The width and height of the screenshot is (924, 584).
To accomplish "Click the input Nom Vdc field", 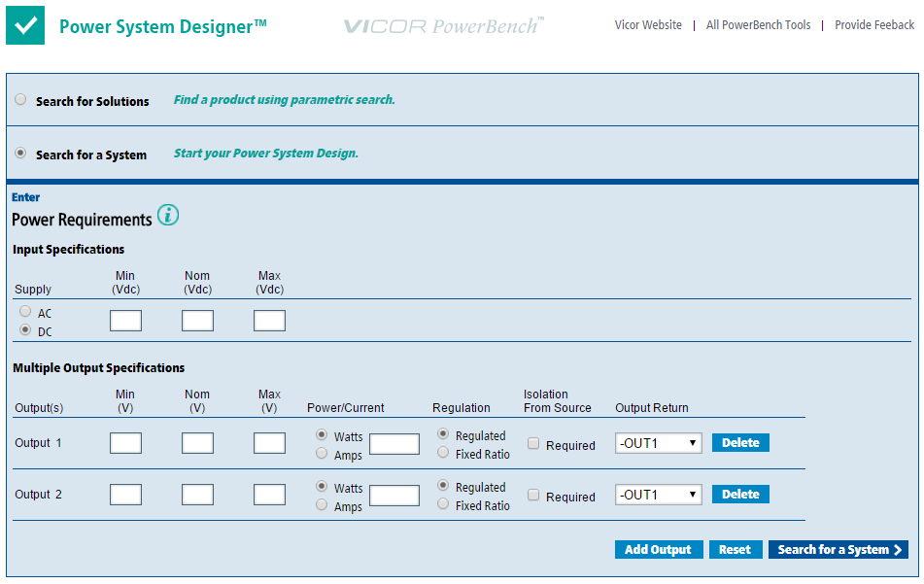I will (197, 321).
